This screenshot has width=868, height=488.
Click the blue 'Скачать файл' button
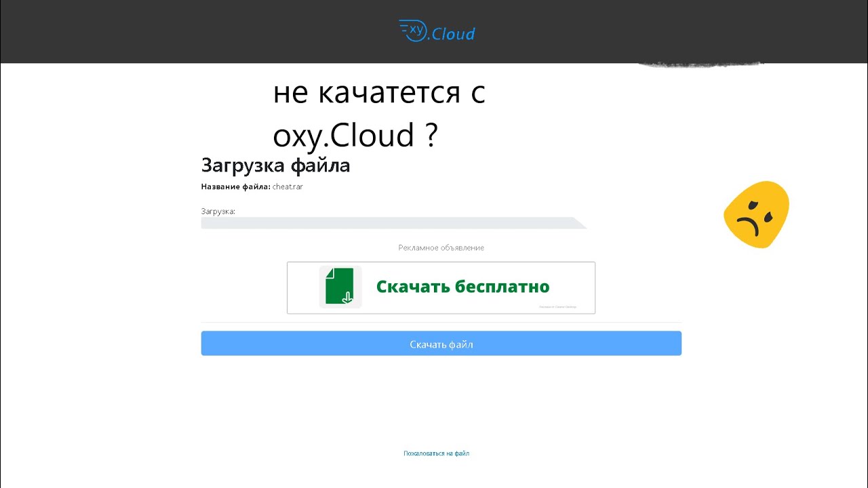[x=441, y=344]
